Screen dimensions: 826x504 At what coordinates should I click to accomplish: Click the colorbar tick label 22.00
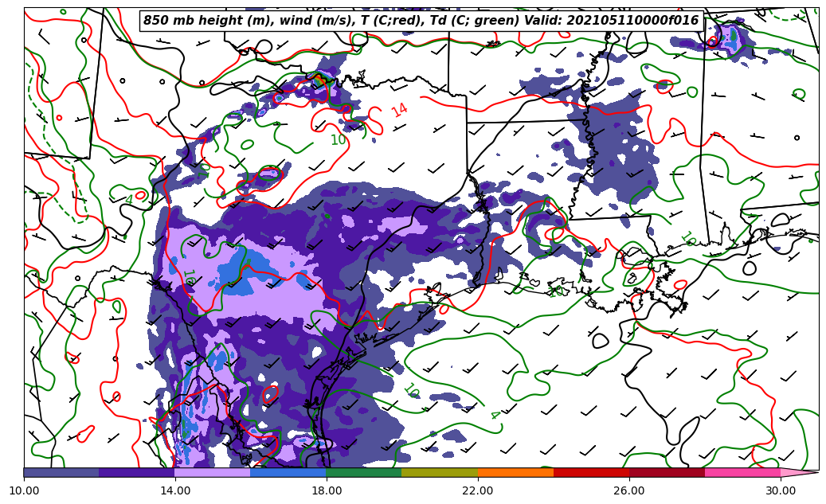coord(478,490)
